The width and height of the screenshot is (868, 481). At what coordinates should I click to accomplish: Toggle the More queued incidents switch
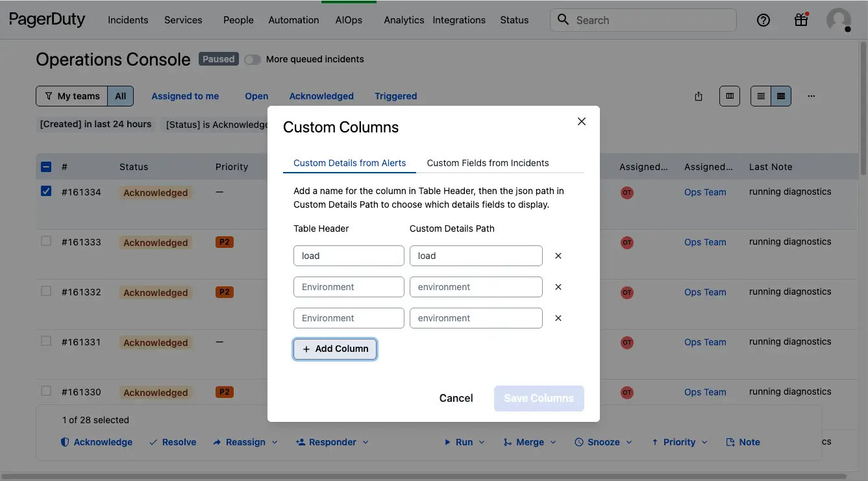coord(252,60)
